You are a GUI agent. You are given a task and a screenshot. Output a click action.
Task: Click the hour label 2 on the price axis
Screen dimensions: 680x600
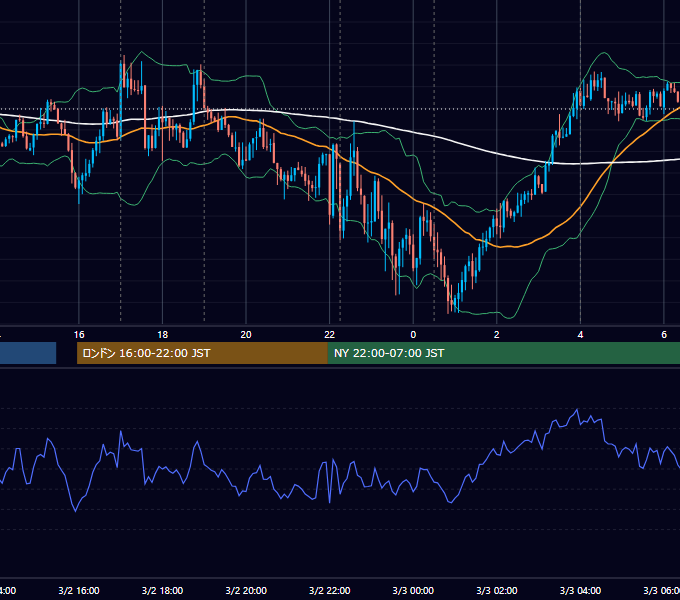(497, 335)
